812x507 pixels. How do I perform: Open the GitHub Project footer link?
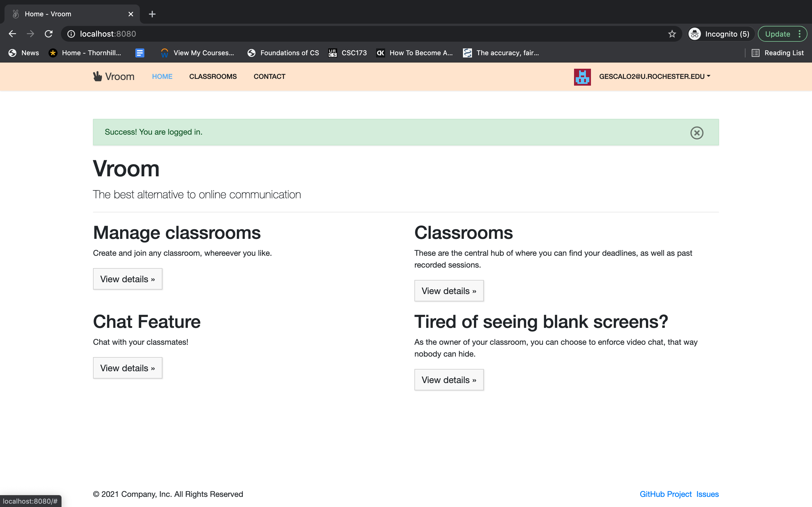click(x=665, y=494)
